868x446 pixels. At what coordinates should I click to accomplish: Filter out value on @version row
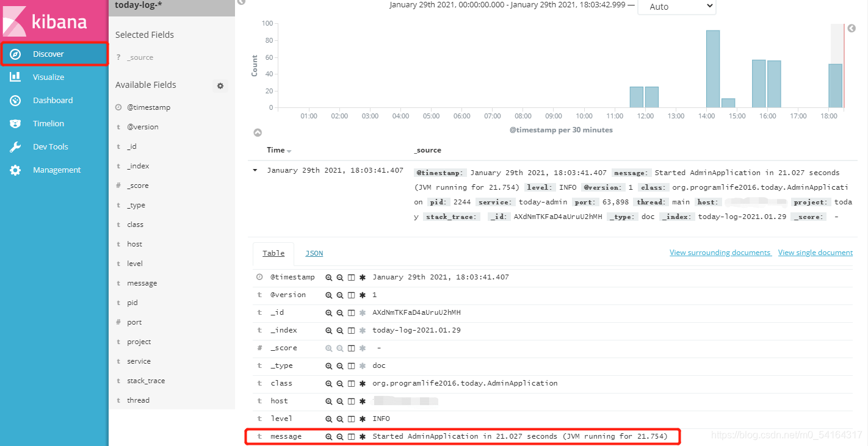click(340, 295)
